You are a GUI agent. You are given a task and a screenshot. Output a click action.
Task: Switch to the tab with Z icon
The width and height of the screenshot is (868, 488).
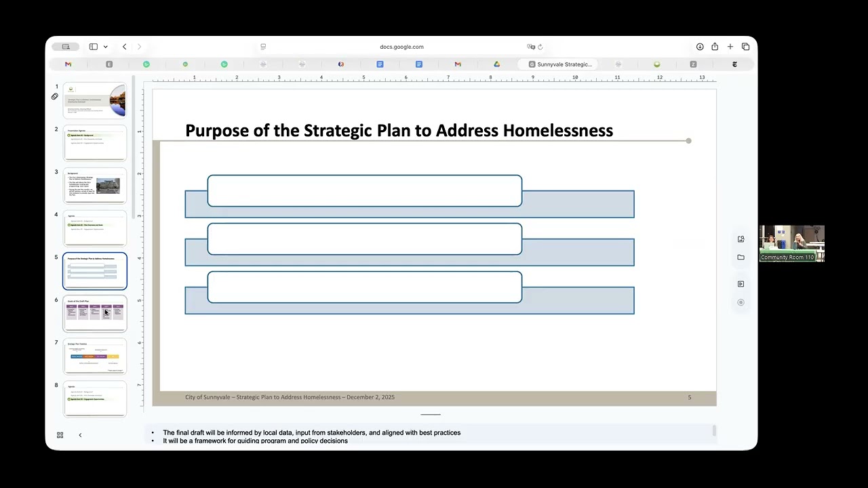coord(693,64)
